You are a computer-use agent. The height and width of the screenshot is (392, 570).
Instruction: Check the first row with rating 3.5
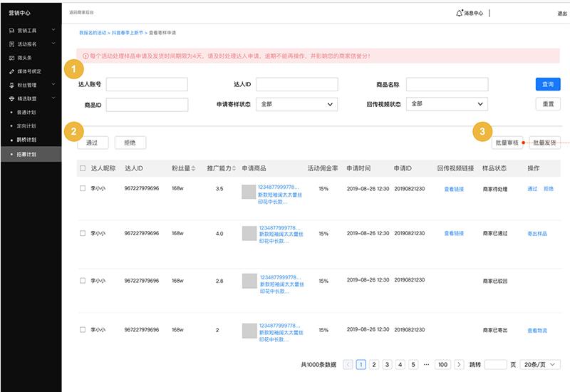pos(83,189)
